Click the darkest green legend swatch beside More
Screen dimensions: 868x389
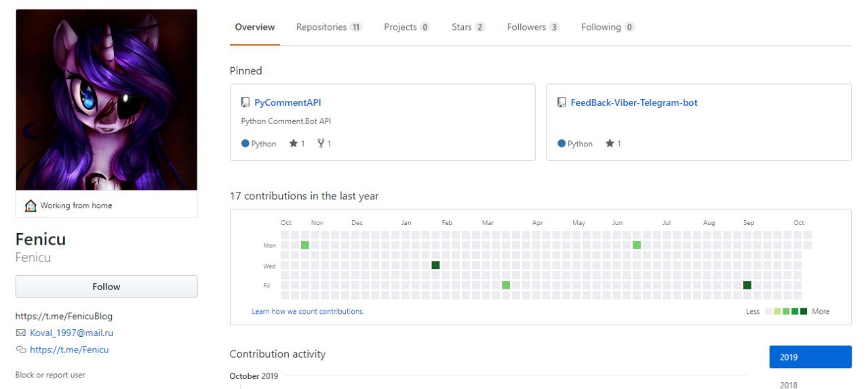click(x=804, y=311)
